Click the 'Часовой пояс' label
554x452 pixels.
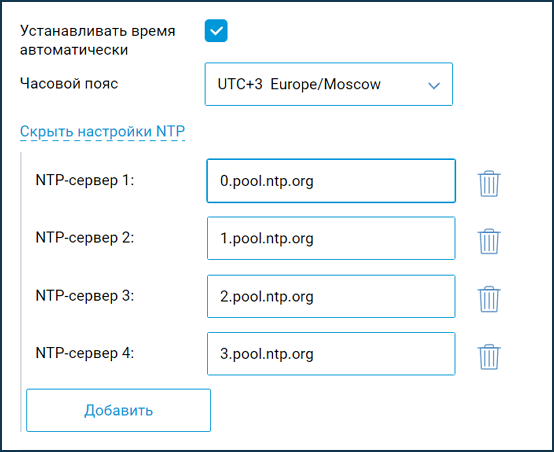pyautogui.click(x=69, y=84)
